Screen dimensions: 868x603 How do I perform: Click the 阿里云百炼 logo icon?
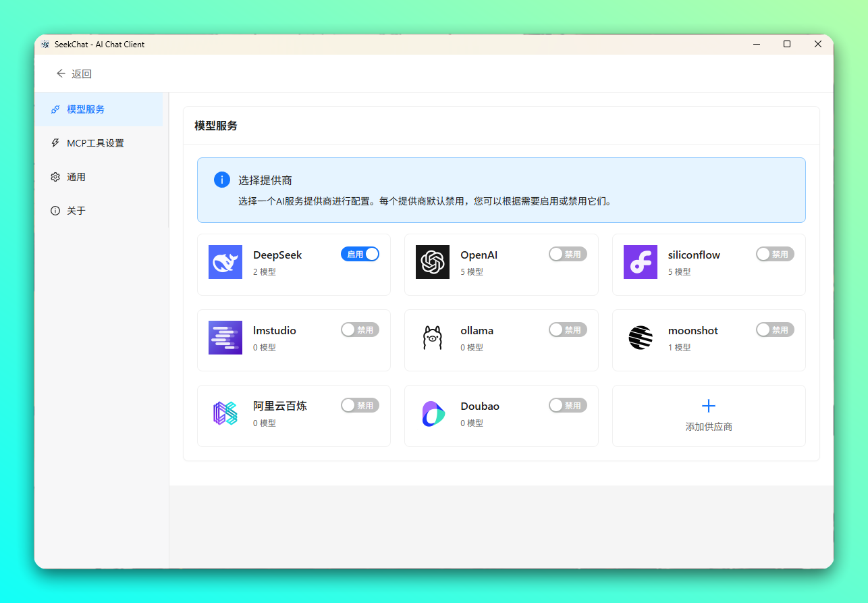click(225, 413)
